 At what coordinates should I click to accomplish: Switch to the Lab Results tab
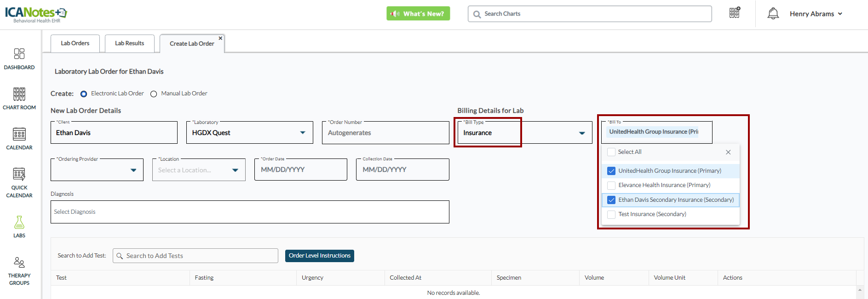[130, 43]
